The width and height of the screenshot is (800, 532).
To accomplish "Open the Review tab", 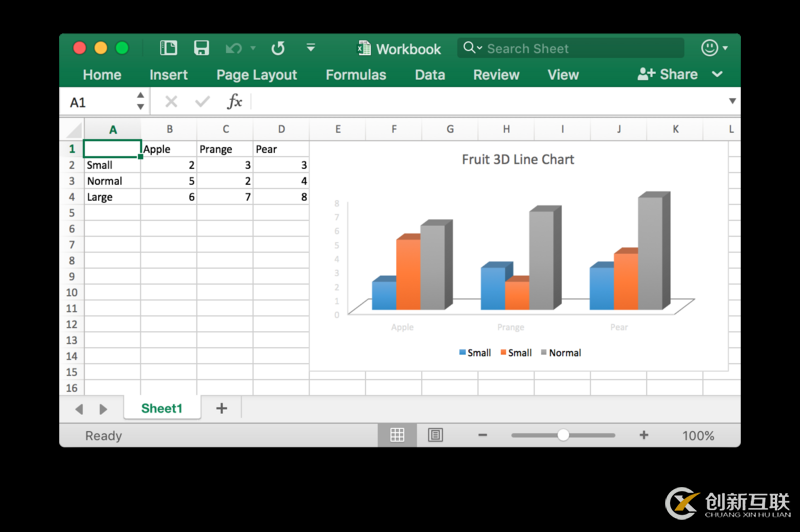I will tap(496, 75).
